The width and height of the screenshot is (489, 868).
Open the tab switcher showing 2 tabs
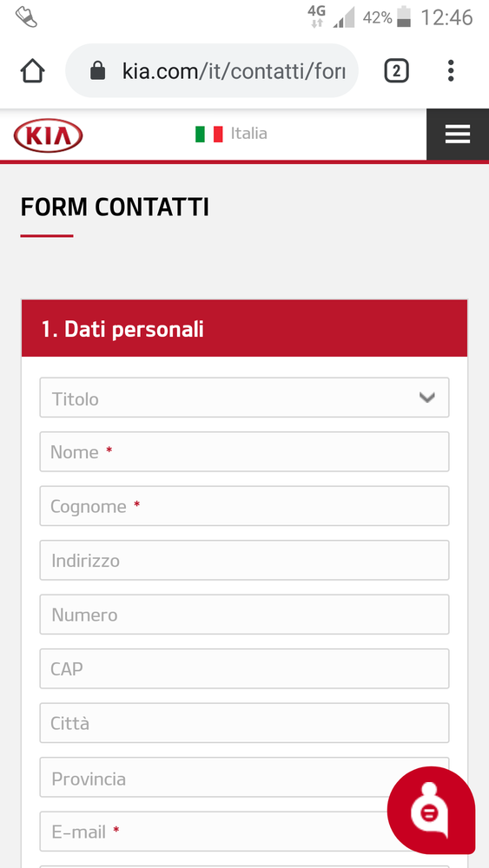(x=397, y=71)
